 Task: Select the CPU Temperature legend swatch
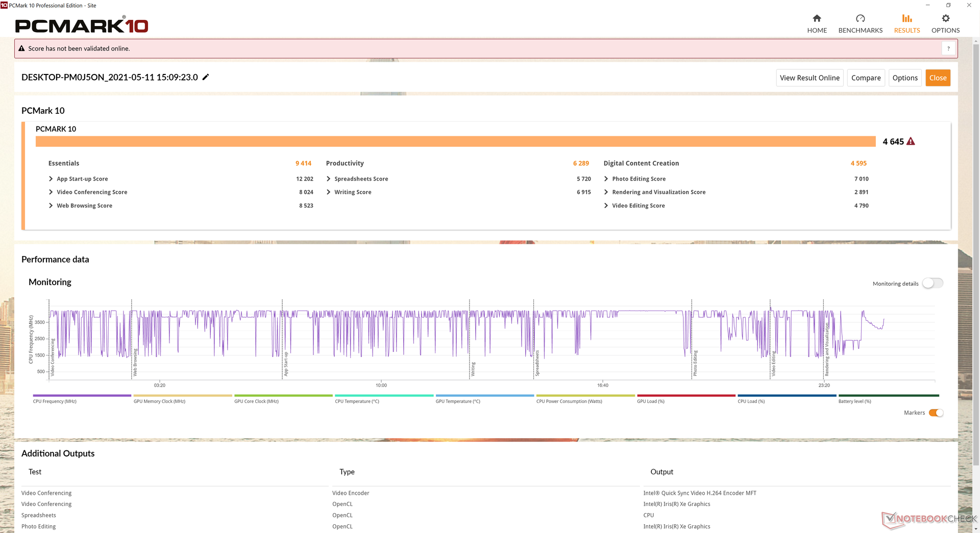point(384,395)
